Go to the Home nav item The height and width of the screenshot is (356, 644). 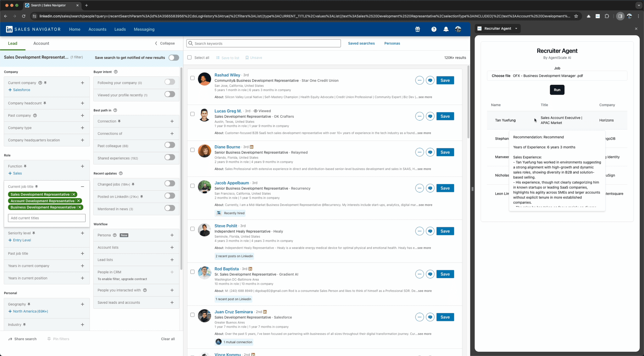(x=75, y=29)
